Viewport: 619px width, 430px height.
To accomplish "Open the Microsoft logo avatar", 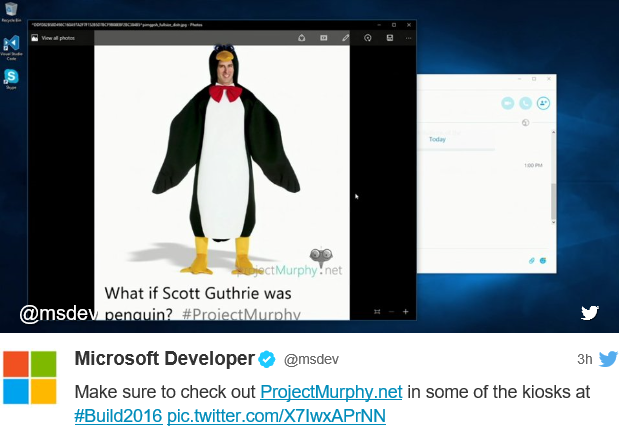I will click(30, 377).
